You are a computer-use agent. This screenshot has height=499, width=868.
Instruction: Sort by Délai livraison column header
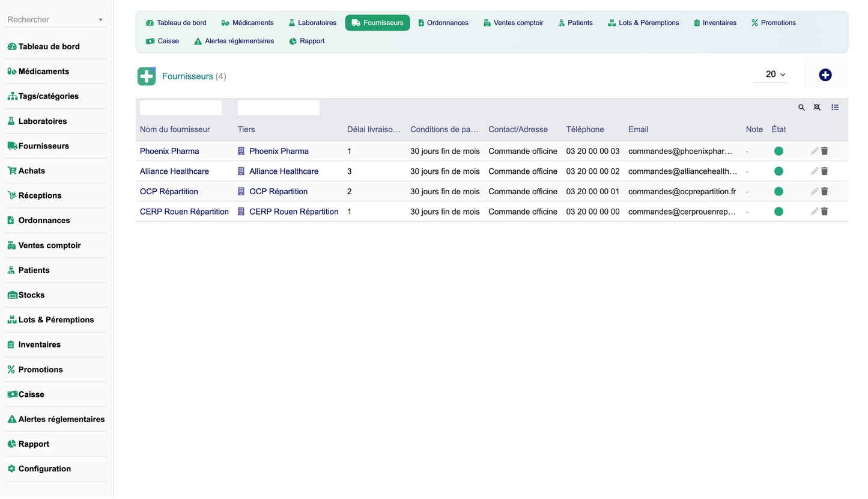pos(374,129)
